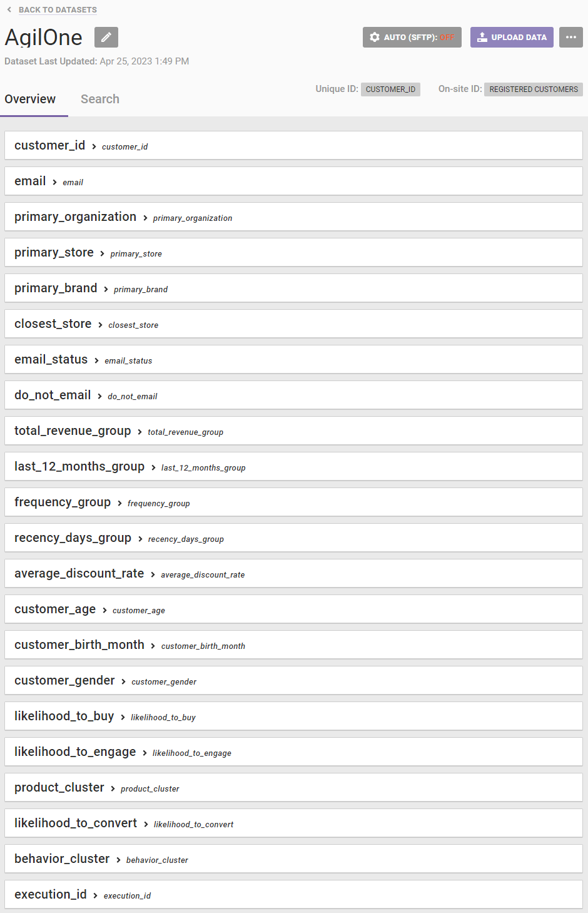588x913 pixels.
Task: Expand the email field chevron
Action: [54, 182]
